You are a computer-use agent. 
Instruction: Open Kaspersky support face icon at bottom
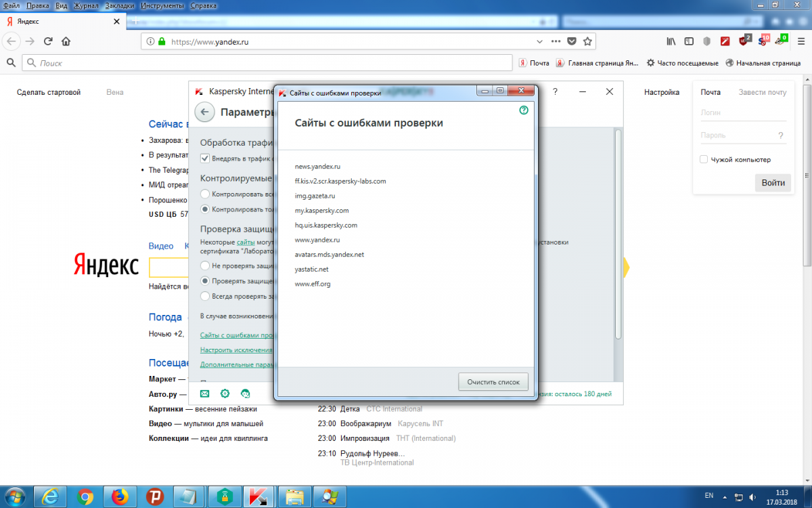246,393
